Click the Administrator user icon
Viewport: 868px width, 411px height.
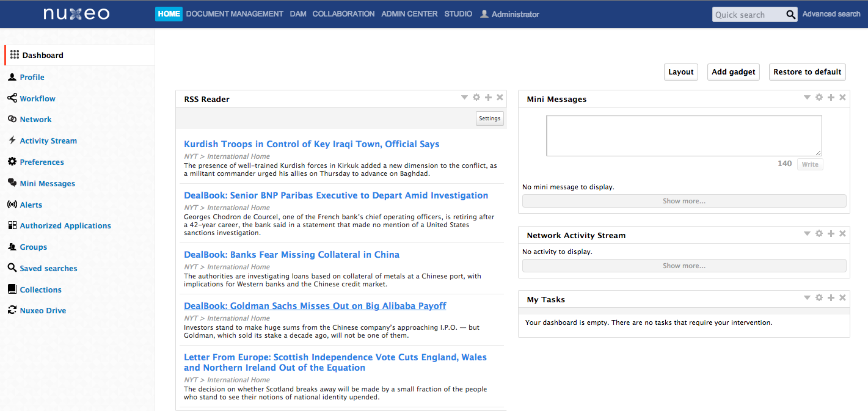[484, 14]
